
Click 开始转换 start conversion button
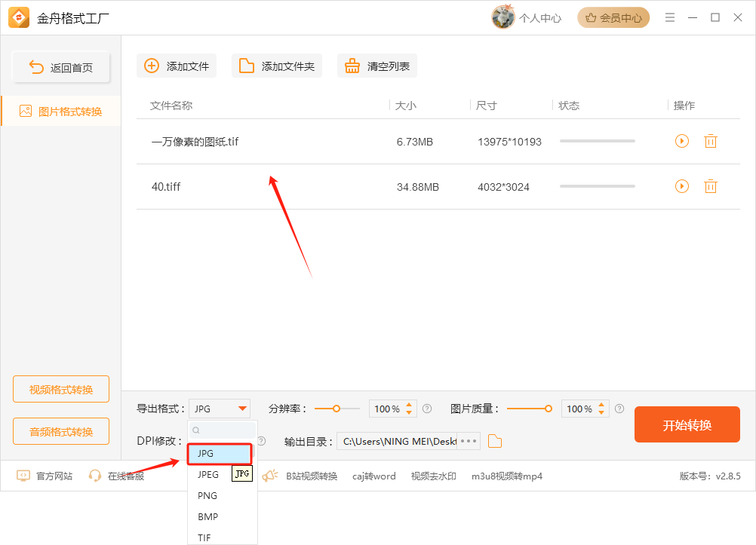(687, 424)
